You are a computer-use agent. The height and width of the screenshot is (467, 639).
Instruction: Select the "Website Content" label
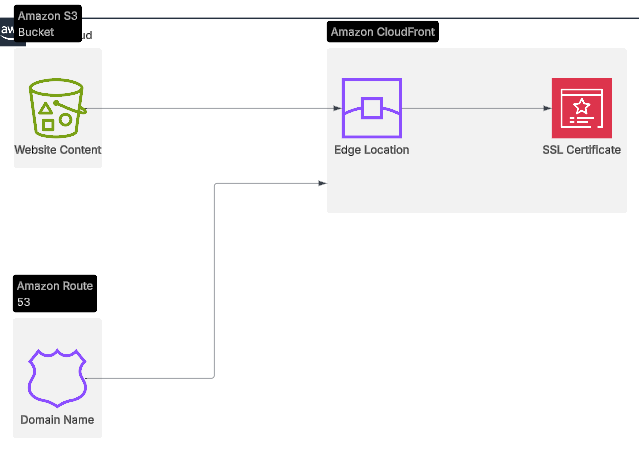[57, 150]
